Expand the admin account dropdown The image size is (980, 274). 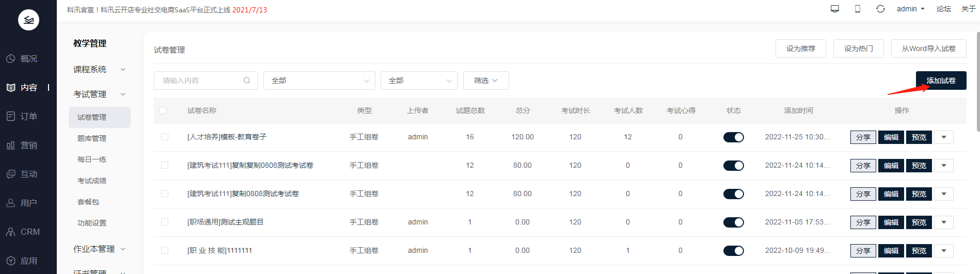pyautogui.click(x=910, y=9)
